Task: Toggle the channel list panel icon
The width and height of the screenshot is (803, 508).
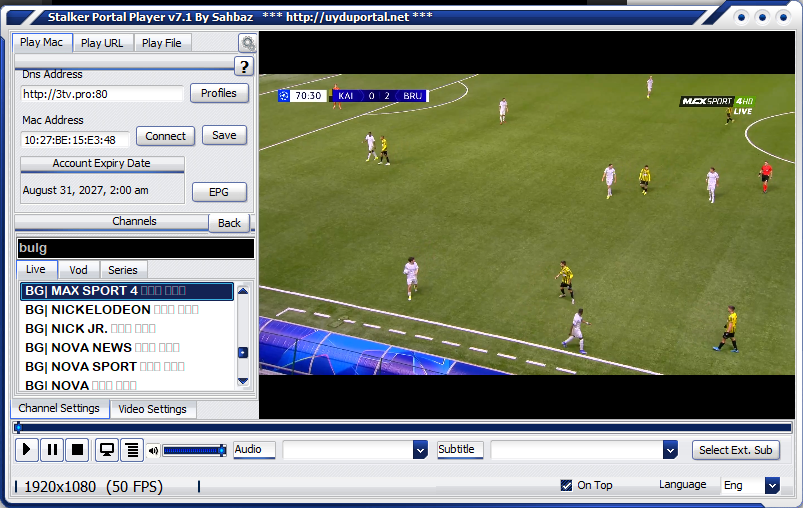Action: 132,450
